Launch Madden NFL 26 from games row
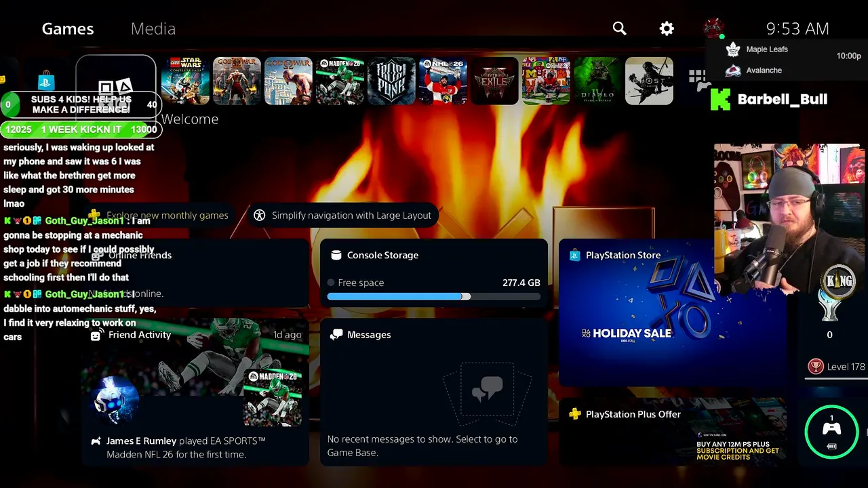Screen dimensions: 868x488 340,81
